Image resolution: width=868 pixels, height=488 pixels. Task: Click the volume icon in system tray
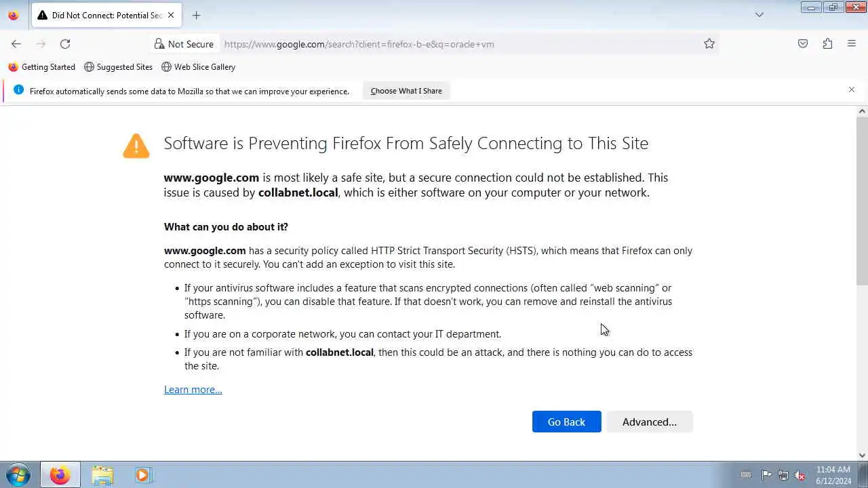800,475
